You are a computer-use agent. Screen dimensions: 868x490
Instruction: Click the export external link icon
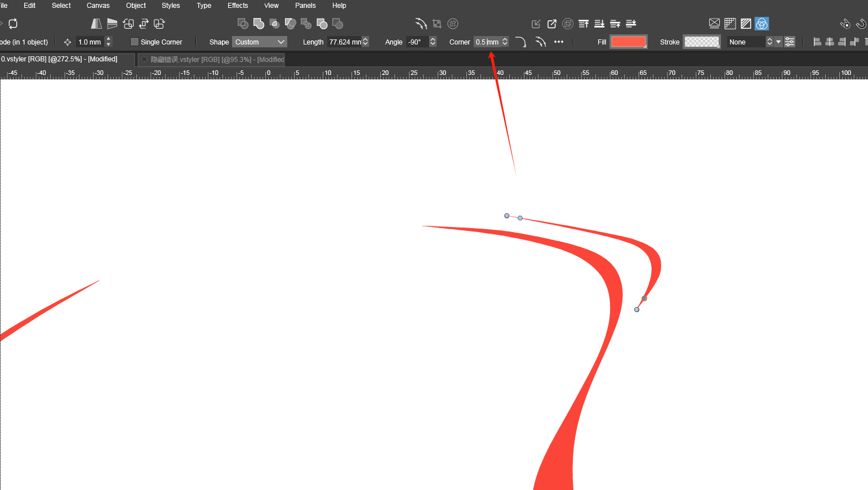[x=552, y=24]
